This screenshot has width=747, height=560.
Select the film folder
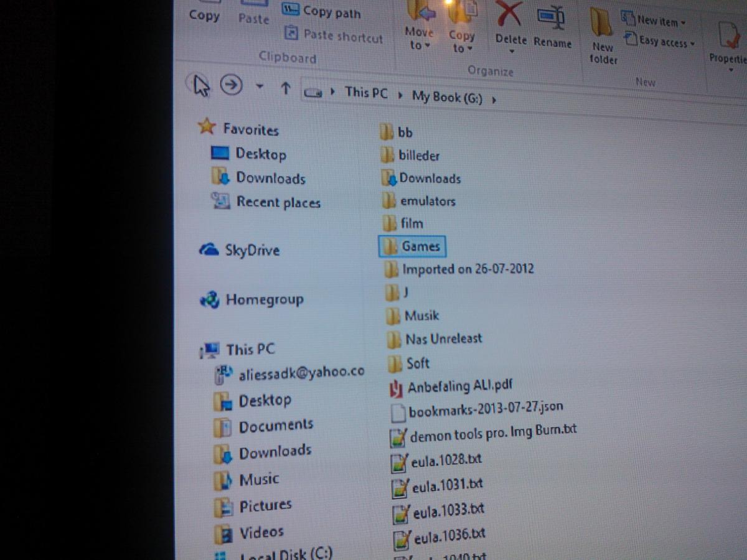(x=403, y=223)
